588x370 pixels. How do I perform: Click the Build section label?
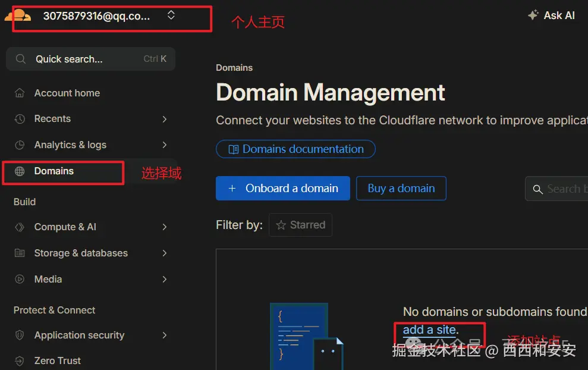(25, 202)
